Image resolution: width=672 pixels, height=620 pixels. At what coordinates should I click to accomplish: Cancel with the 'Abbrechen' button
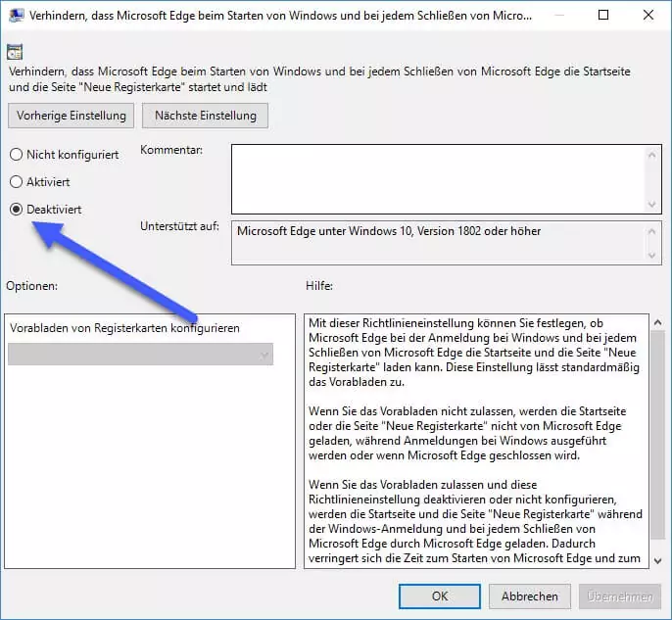tap(529, 596)
